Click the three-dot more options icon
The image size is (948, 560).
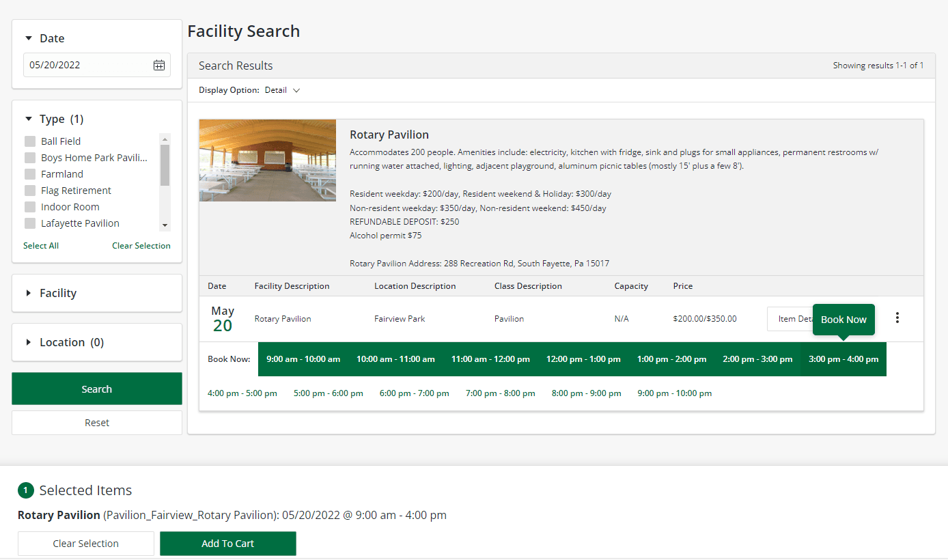[897, 318]
